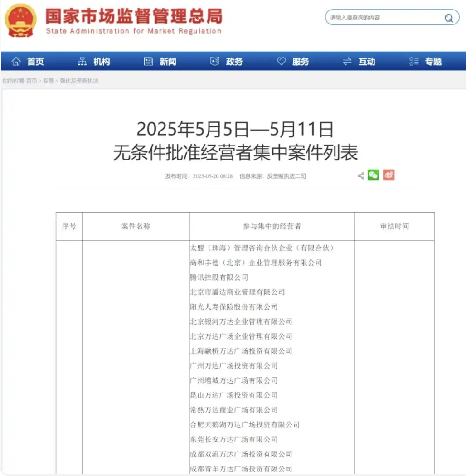Viewport: 466px width, 476px height.
Task: Click the 国家市场监督管理总局 site title
Action: 134,16
